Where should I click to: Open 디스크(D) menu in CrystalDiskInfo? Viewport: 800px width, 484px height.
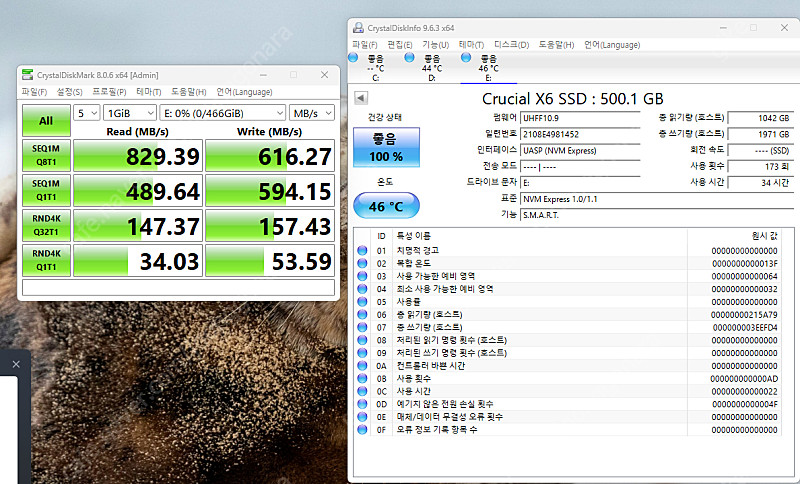coord(511,45)
